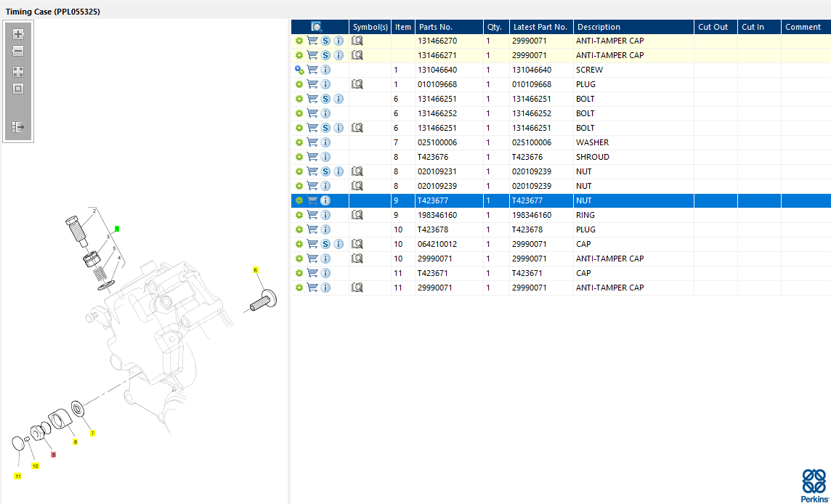Zoom out the diagram with minus button
Screen dimensions: 831x504
pos(18,52)
